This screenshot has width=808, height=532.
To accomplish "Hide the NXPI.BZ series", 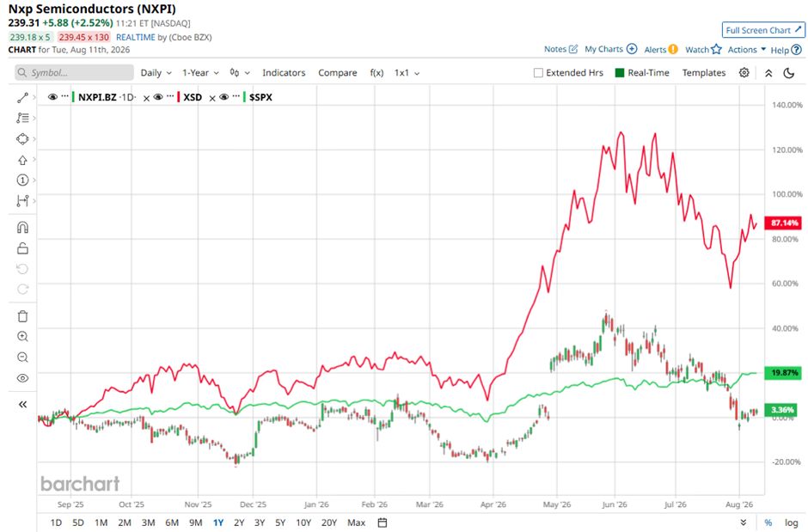I will tap(52, 97).
